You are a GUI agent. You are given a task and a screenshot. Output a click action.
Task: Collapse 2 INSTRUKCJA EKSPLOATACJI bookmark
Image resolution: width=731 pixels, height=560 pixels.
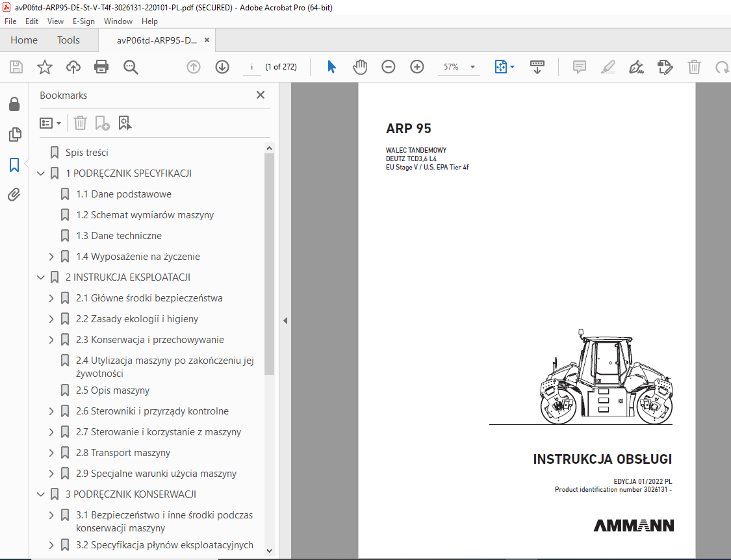click(x=41, y=277)
